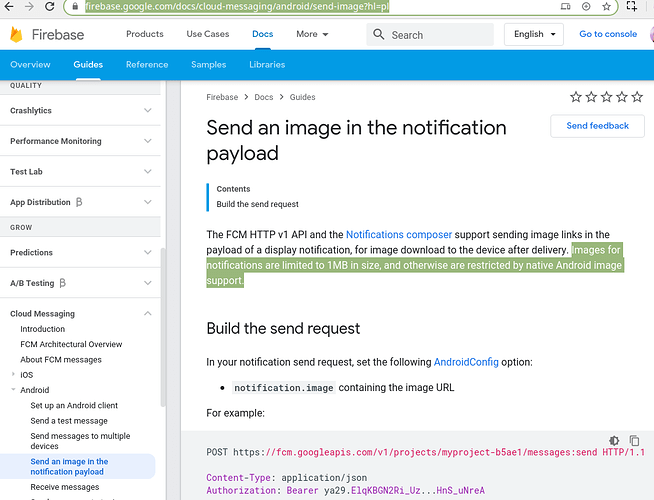Screen dimensions: 654x500
Task: Open Receive messages page
Action: (65, 487)
